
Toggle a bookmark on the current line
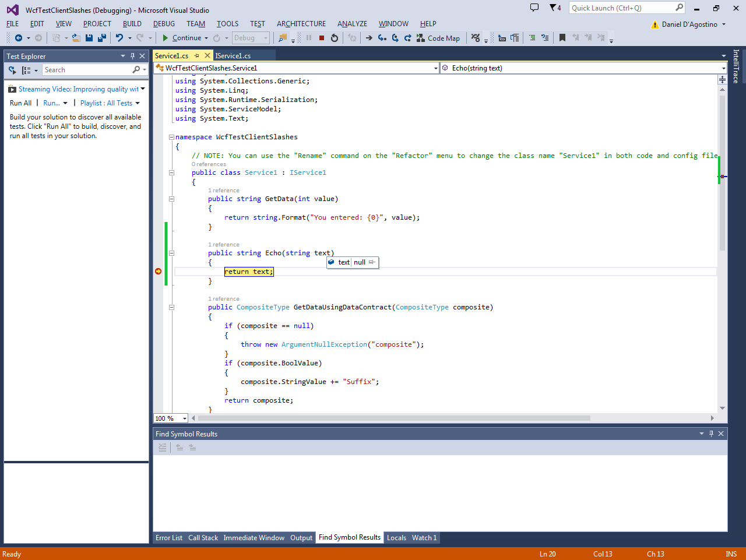point(562,38)
